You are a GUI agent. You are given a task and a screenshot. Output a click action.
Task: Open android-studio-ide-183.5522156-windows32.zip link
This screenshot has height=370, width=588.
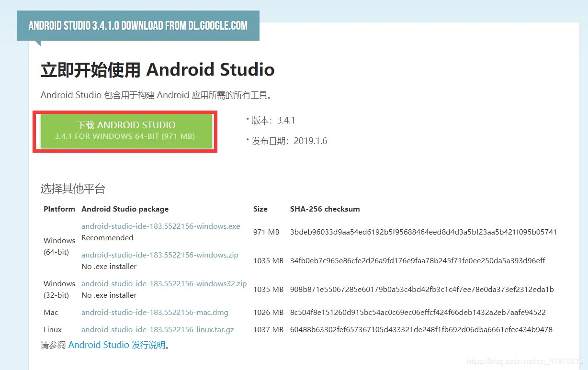[164, 283]
